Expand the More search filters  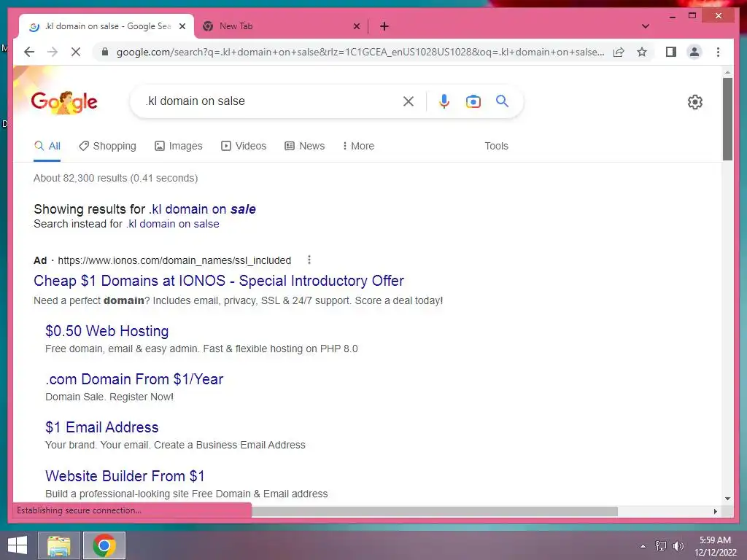(358, 146)
